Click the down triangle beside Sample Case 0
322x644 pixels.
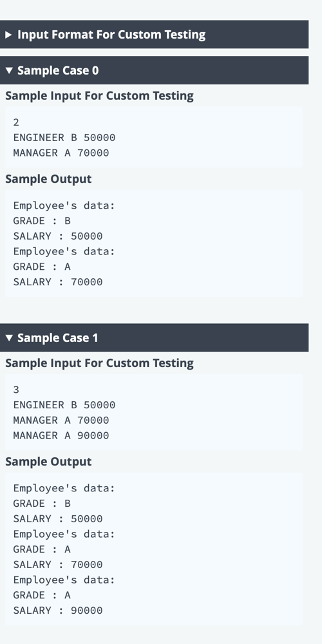(9, 71)
